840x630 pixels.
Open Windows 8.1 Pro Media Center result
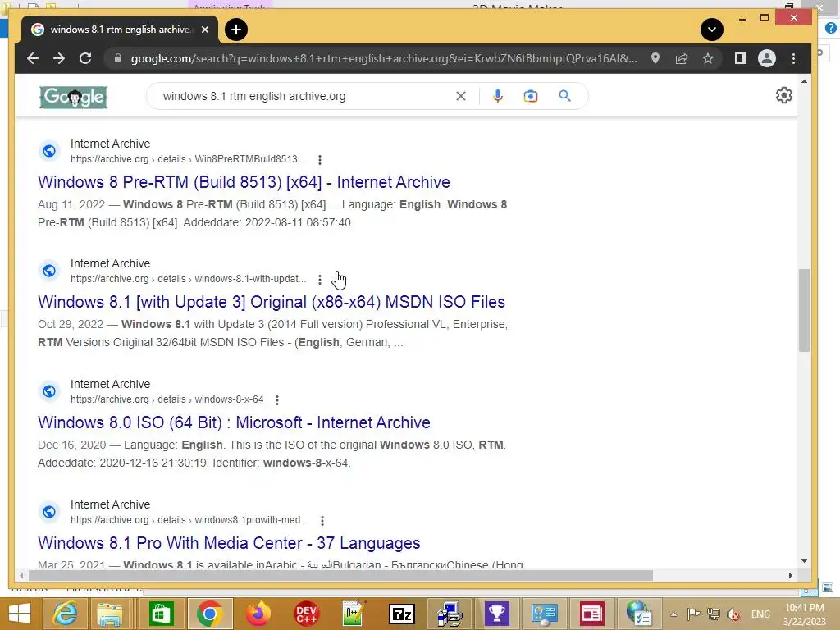(229, 543)
